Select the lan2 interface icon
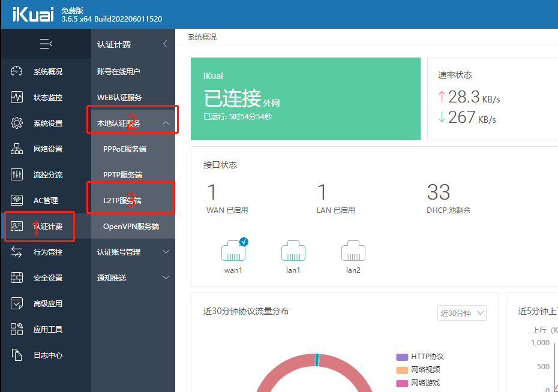 coord(353,252)
